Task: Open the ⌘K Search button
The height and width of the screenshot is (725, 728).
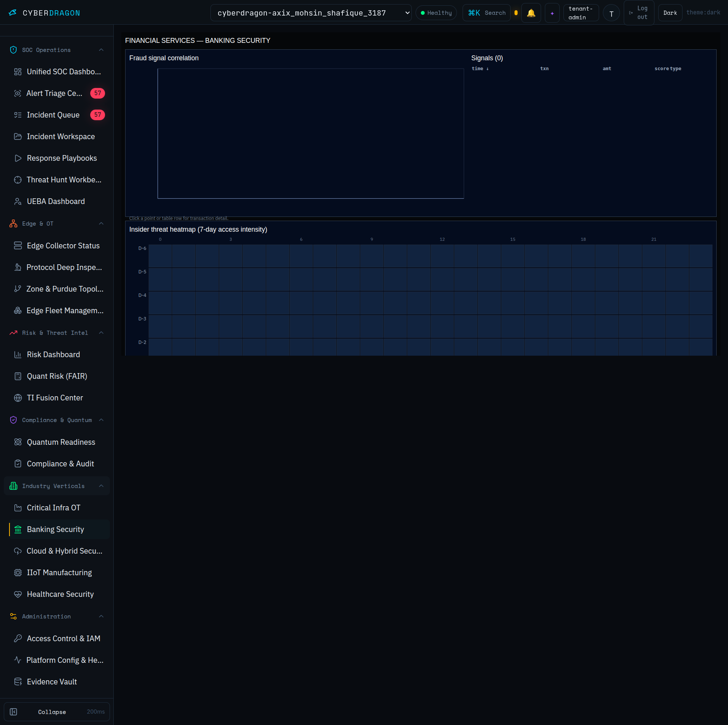Action: pos(486,13)
